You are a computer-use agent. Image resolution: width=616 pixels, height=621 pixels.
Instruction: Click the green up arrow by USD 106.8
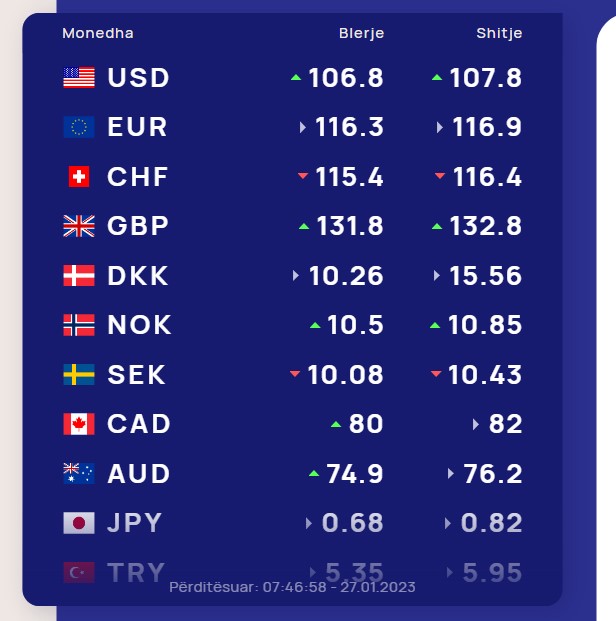pyautogui.click(x=296, y=78)
